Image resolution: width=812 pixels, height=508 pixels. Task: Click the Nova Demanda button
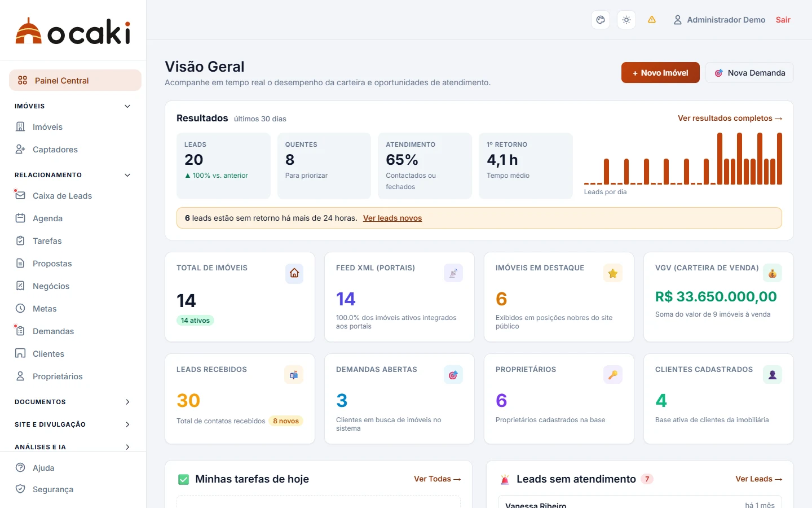tap(749, 73)
